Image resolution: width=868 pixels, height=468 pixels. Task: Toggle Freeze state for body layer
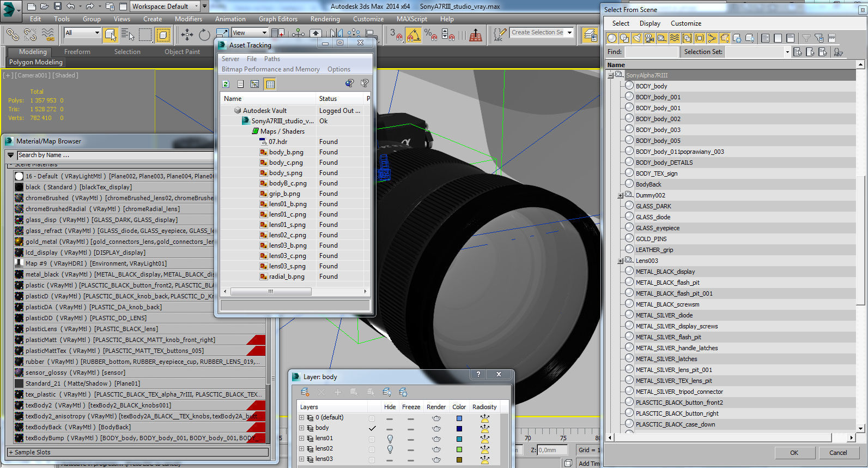pyautogui.click(x=411, y=428)
